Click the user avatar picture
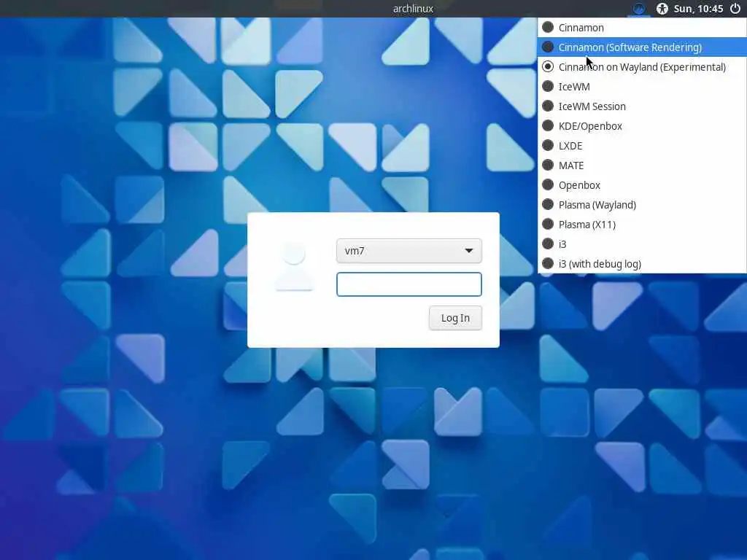The width and height of the screenshot is (747, 560). point(294,267)
